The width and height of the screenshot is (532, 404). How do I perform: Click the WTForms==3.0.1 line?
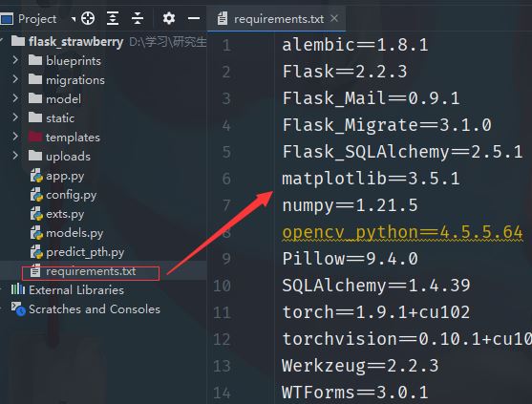[x=355, y=393]
